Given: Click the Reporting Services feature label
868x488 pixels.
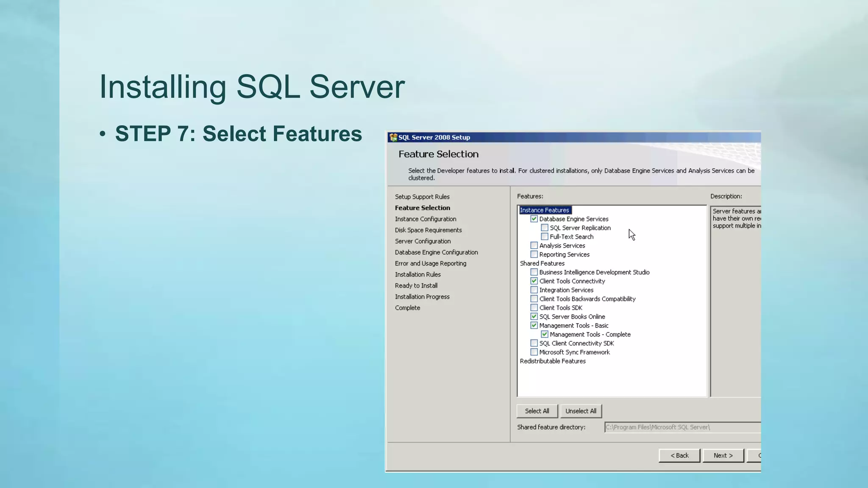Looking at the screenshot, I should click(x=565, y=255).
